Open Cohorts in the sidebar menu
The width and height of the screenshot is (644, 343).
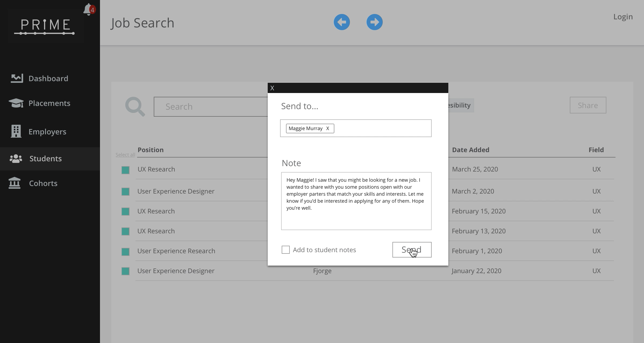click(43, 183)
